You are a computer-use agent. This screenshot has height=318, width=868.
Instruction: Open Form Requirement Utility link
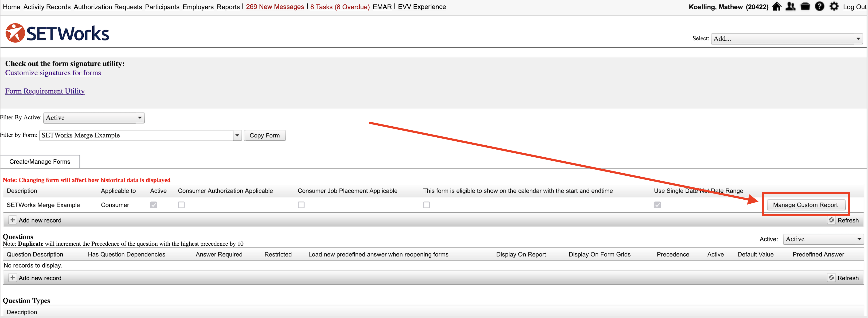[45, 91]
